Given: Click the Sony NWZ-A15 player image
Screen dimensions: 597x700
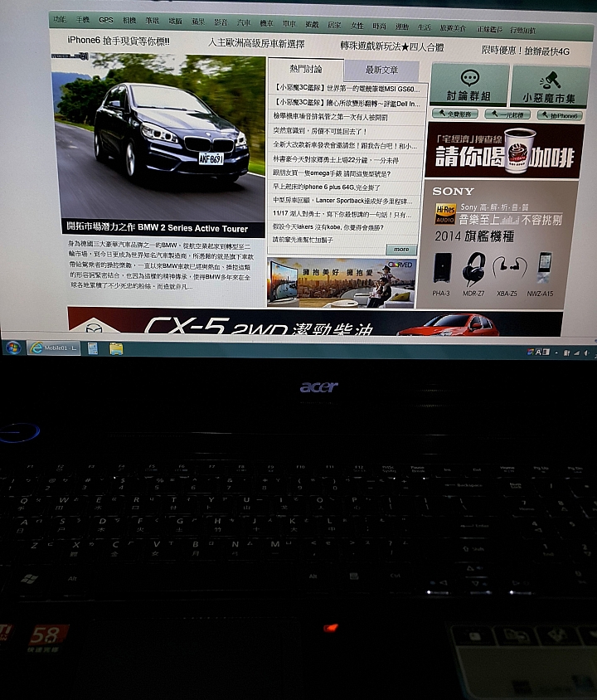Looking at the screenshot, I should tap(544, 268).
